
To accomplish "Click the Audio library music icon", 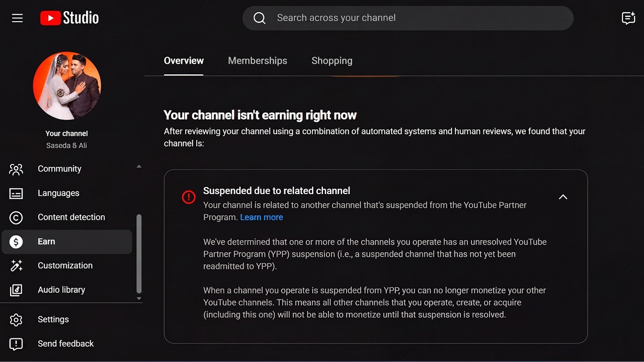I will tap(16, 290).
